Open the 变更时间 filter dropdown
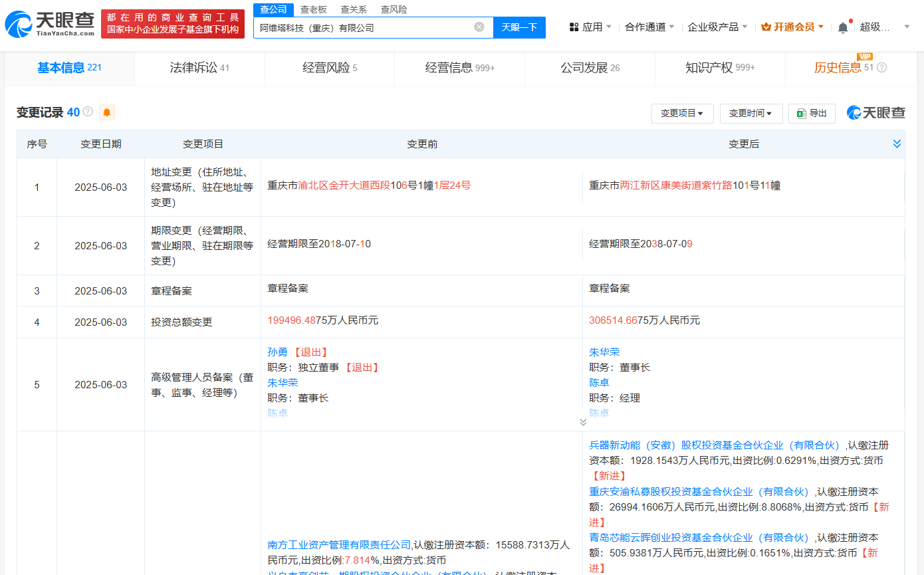924x575 pixels. click(x=751, y=114)
